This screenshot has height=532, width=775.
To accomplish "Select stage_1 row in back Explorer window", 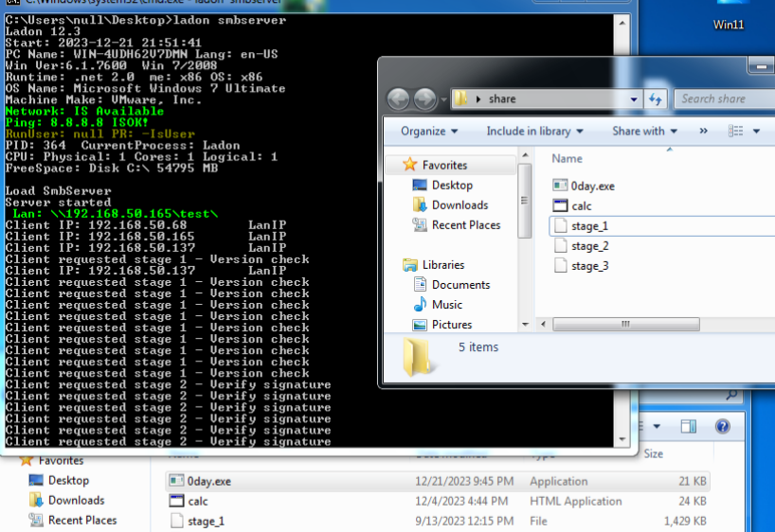I will 438,522.
